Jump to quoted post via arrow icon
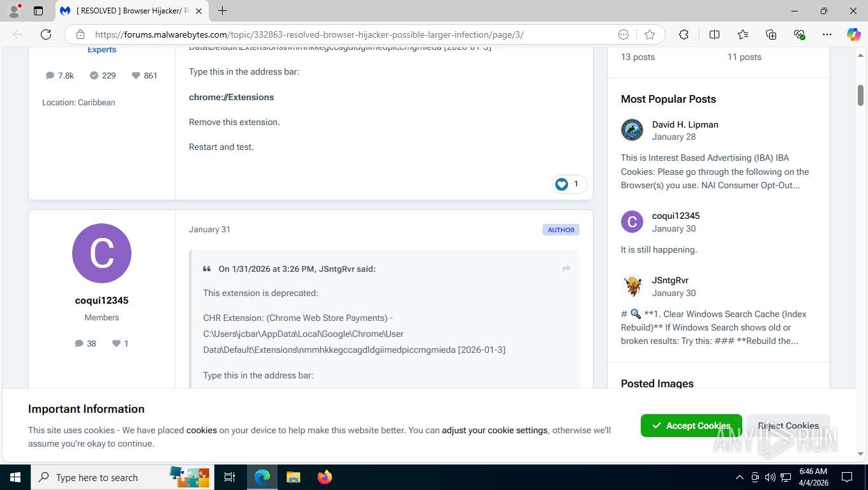Image resolution: width=868 pixels, height=490 pixels. click(x=566, y=269)
